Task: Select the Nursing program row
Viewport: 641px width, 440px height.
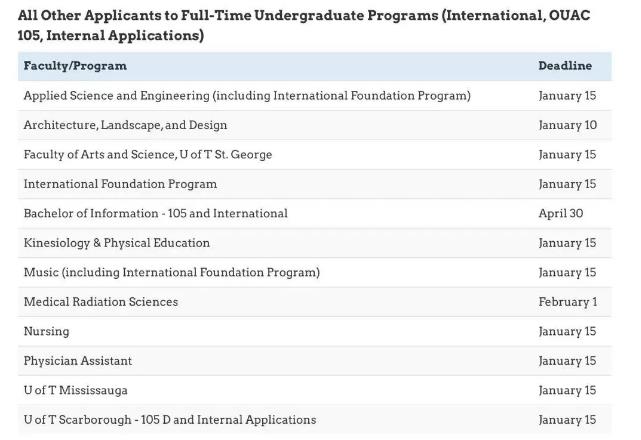Action: [x=46, y=331]
